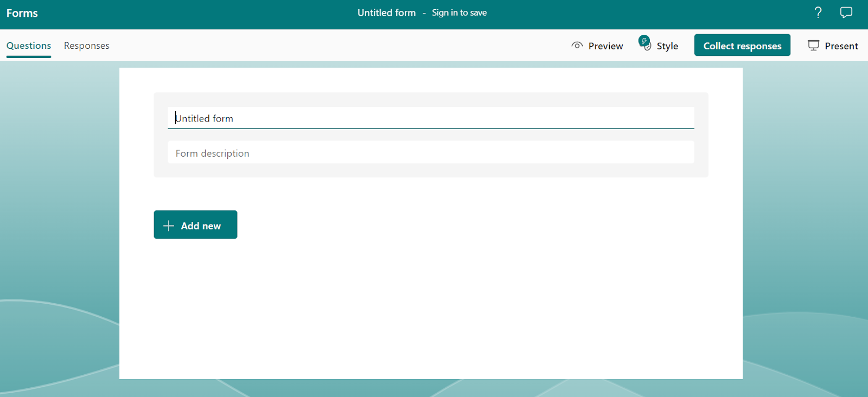Click the Sign in to save link
The image size is (868, 397).
click(x=459, y=12)
